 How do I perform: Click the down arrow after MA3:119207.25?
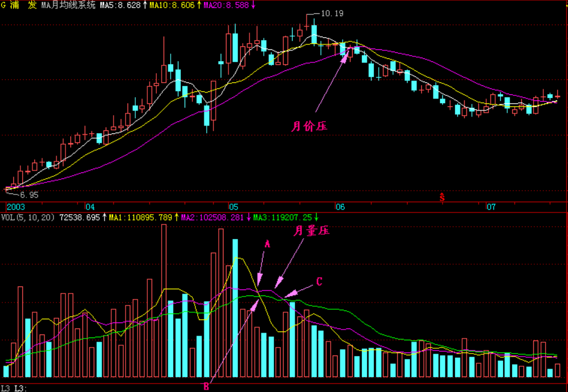point(317,217)
